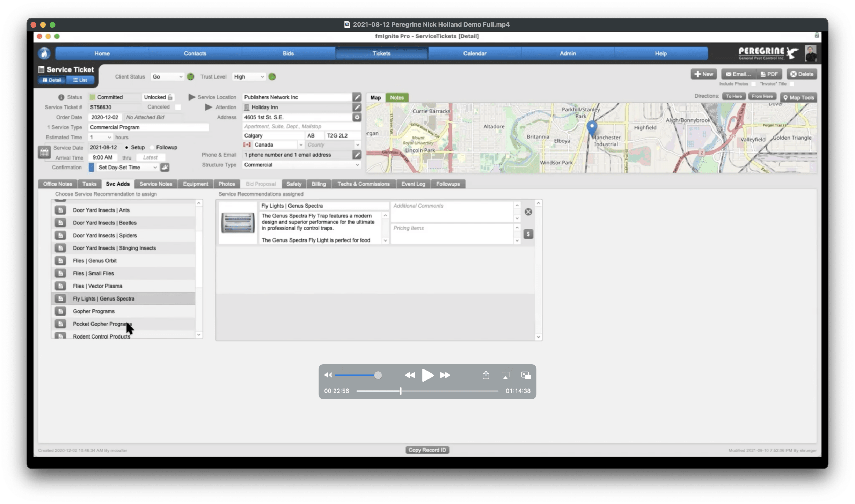The height and width of the screenshot is (504, 855).
Task: Click the Service Location arrow icon
Action: (192, 97)
